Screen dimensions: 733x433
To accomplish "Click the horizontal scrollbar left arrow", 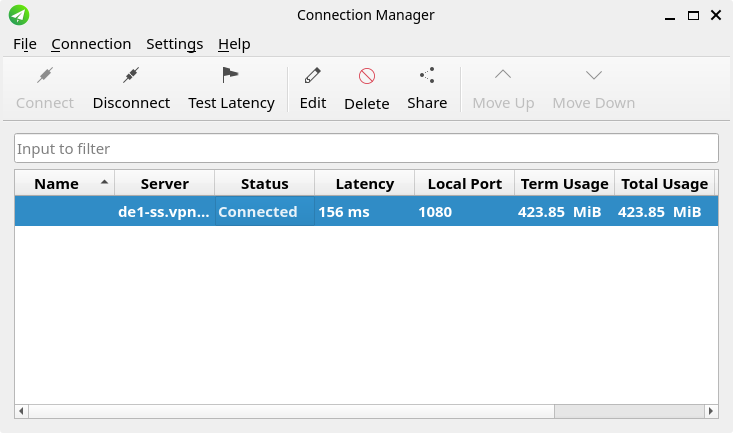I will (x=22, y=411).
